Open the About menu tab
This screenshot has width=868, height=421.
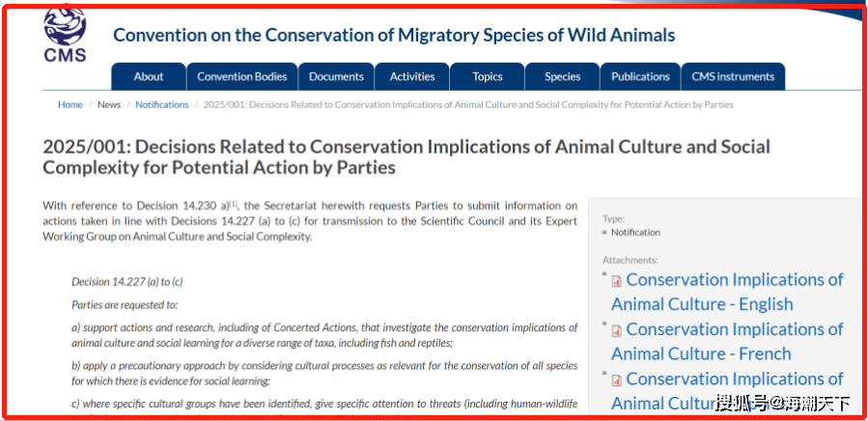click(149, 76)
